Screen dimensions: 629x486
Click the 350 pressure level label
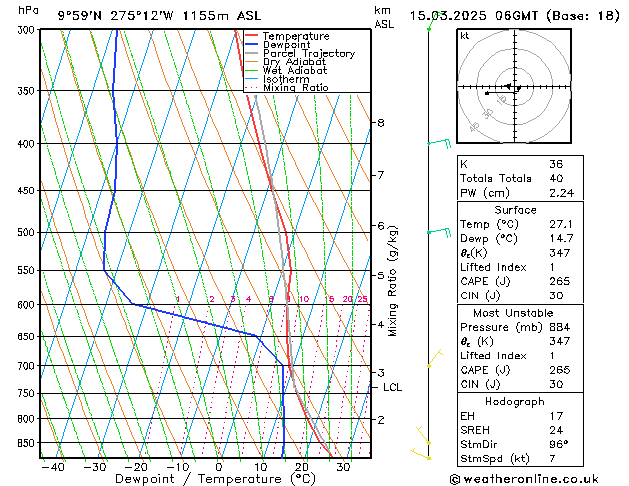point(28,91)
